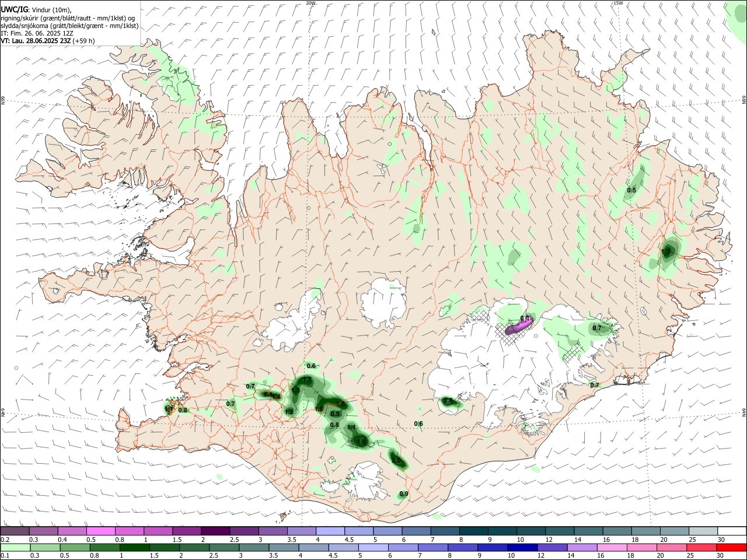Select the dark teal snow swatch between 8 and 9

[x=474, y=531]
